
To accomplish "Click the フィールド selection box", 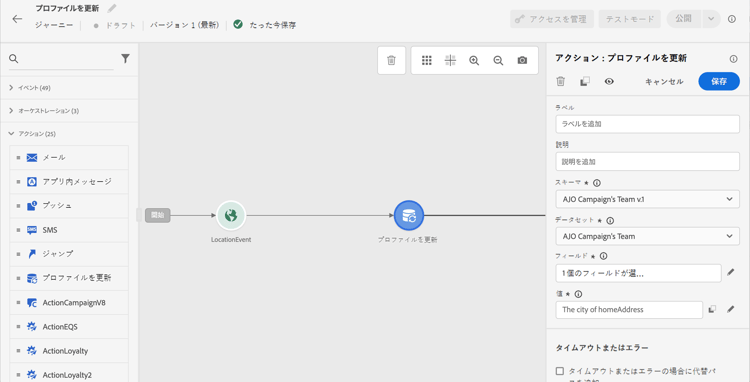I will tap(638, 273).
